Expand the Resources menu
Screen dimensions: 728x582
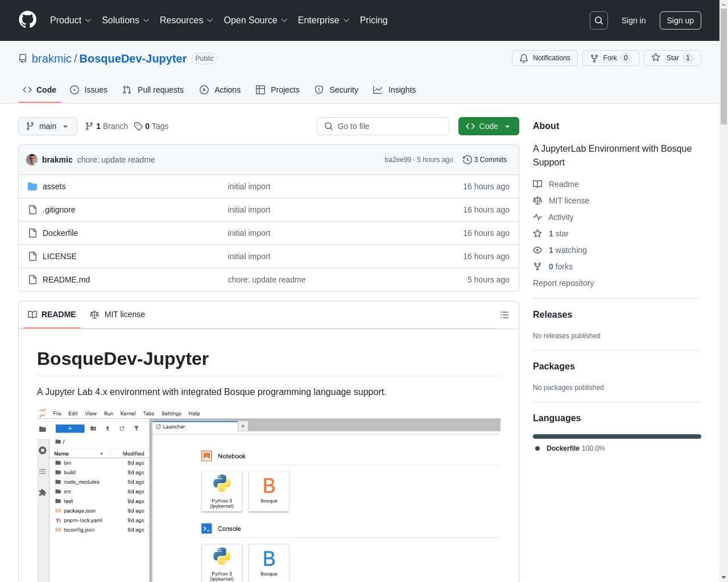click(x=187, y=20)
